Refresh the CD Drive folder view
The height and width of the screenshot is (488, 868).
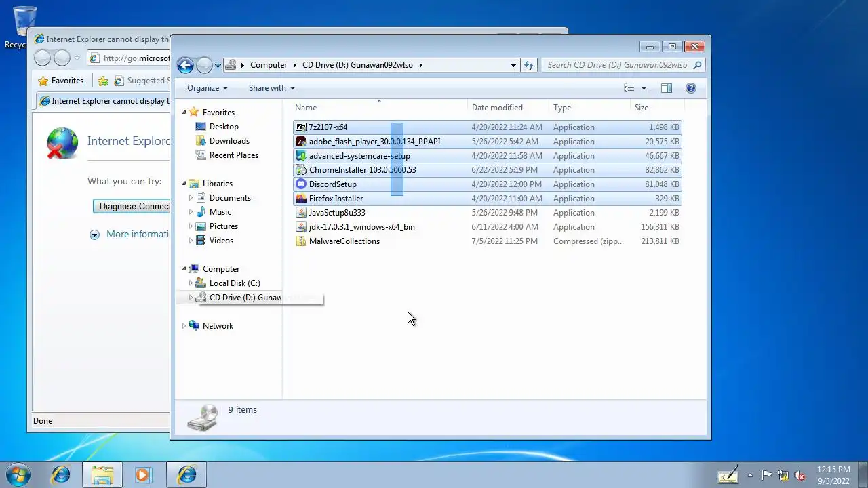[x=529, y=65]
